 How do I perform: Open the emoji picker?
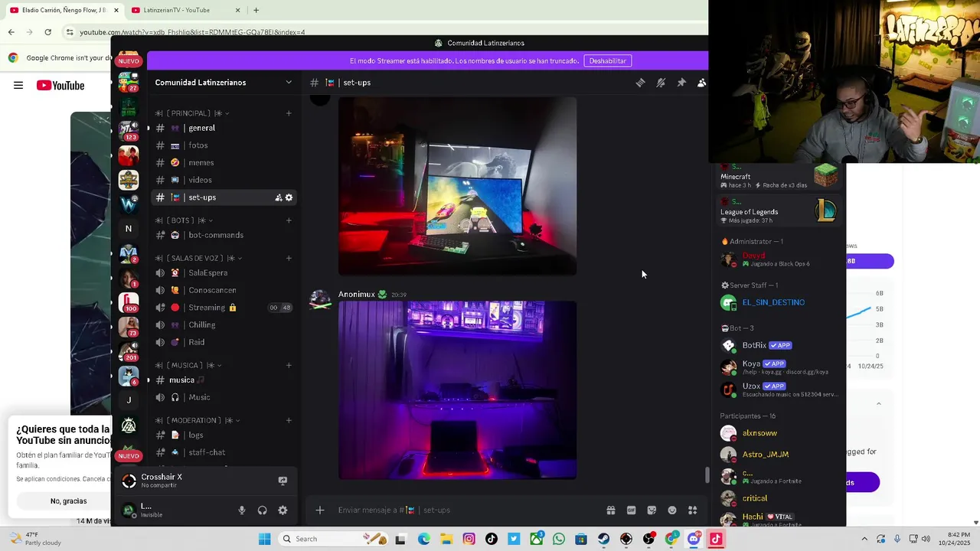[x=672, y=510]
